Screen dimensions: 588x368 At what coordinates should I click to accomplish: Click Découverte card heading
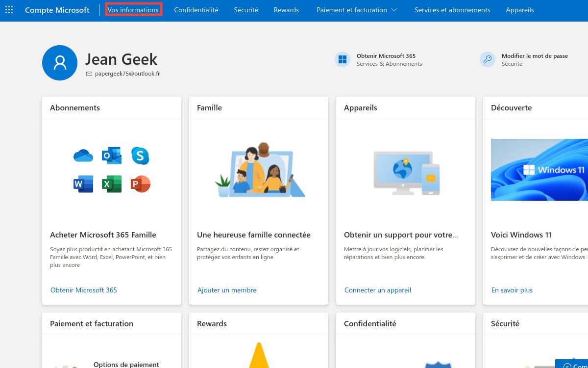pos(511,107)
